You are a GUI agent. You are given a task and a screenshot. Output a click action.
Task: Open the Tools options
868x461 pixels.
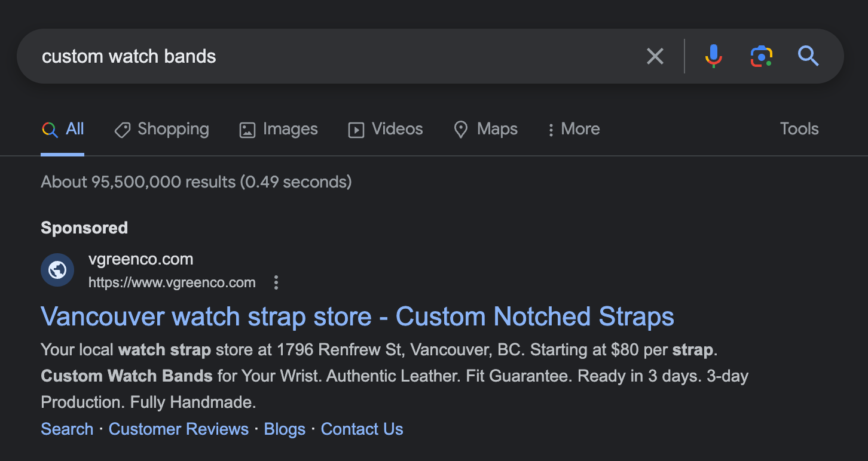click(x=799, y=129)
